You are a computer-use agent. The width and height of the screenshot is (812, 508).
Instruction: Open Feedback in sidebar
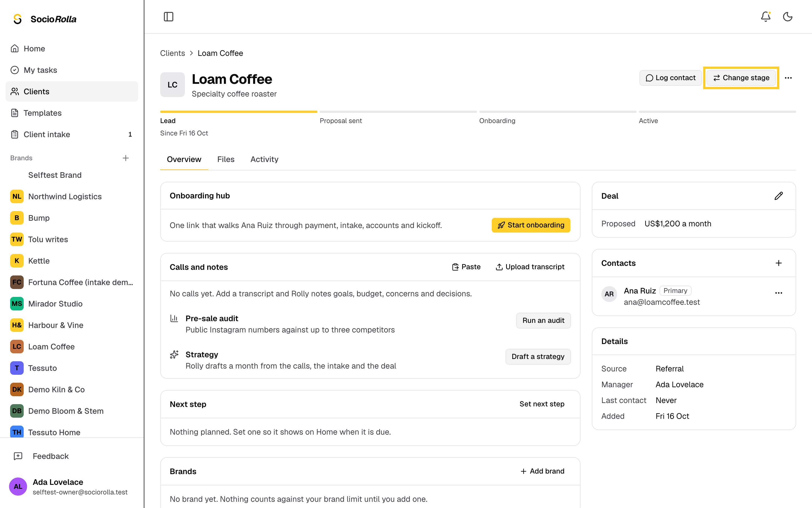coord(72,456)
